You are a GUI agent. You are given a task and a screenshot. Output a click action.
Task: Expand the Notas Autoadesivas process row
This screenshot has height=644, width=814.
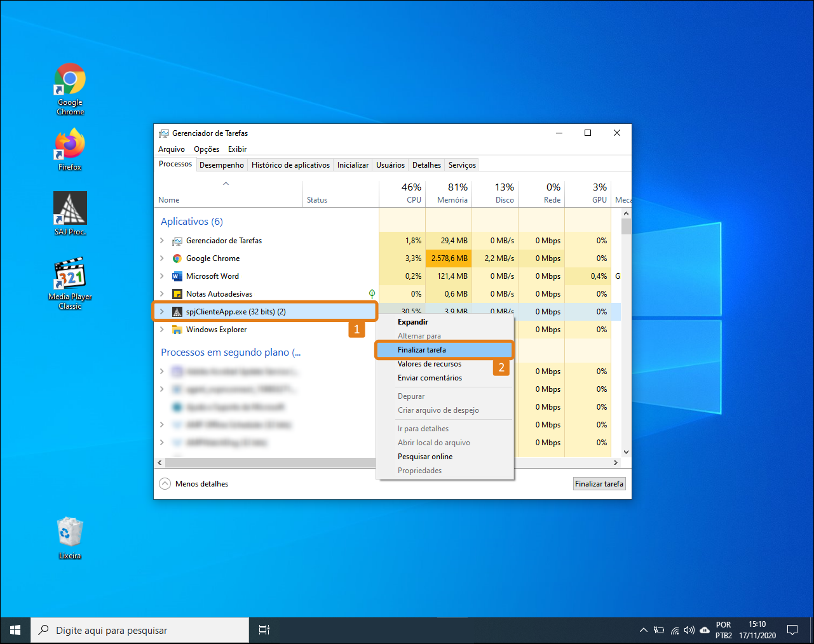(x=162, y=294)
